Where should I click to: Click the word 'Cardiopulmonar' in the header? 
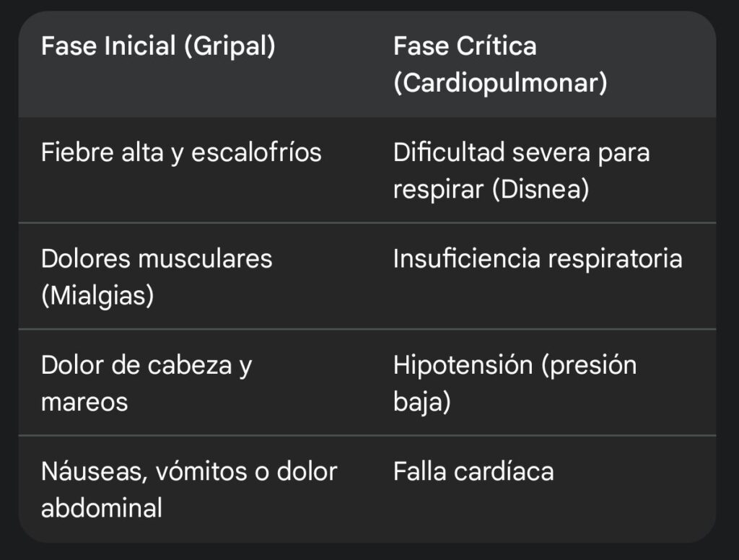click(x=501, y=83)
